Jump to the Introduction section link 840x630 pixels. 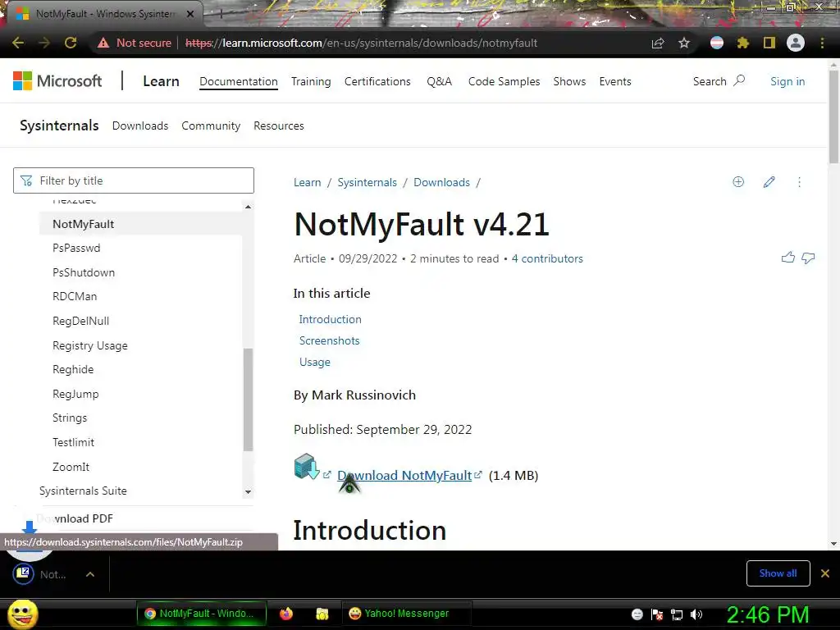[330, 319]
